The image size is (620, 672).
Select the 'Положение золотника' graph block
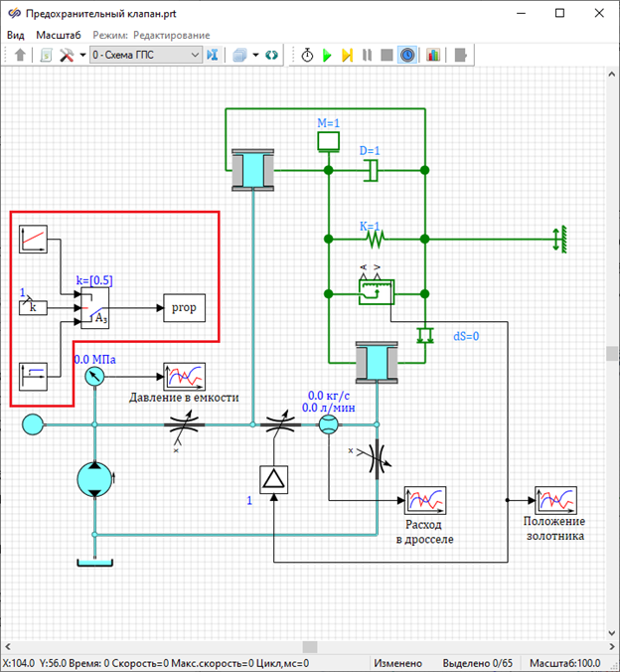point(554,500)
